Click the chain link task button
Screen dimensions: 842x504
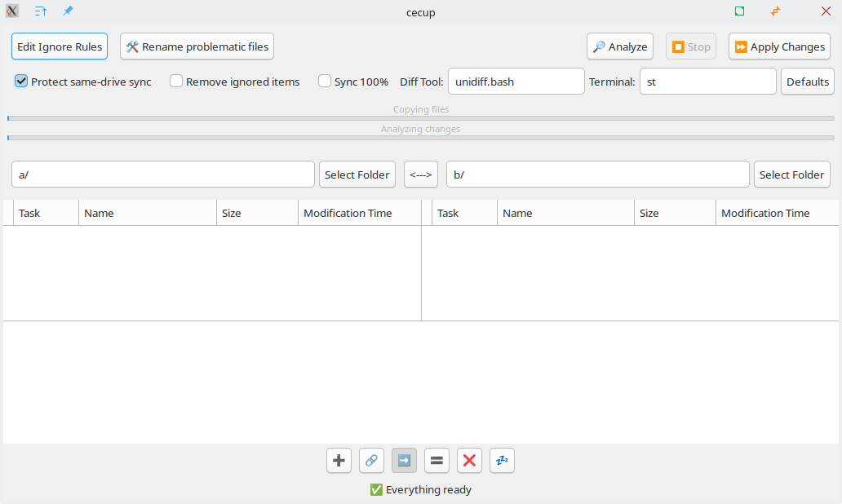pyautogui.click(x=371, y=461)
